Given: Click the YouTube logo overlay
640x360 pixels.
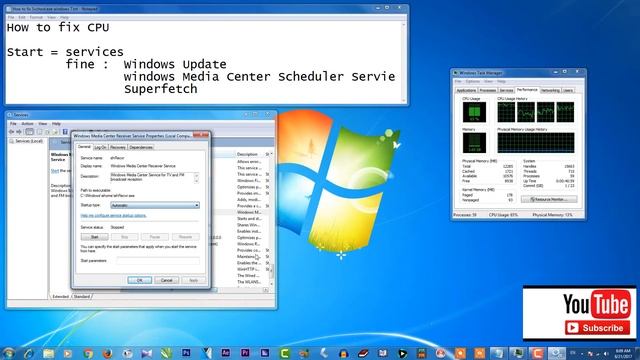Looking at the screenshot, I should (596, 304).
